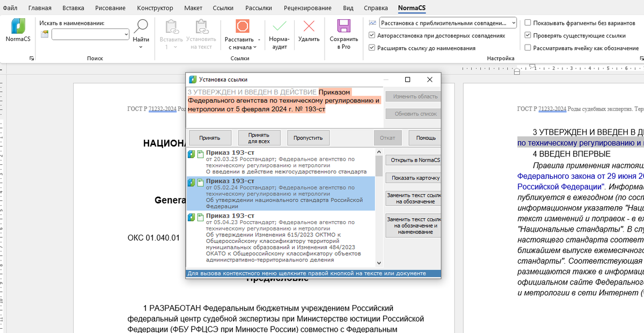Expand the Найти dropdown arrow

tap(141, 47)
